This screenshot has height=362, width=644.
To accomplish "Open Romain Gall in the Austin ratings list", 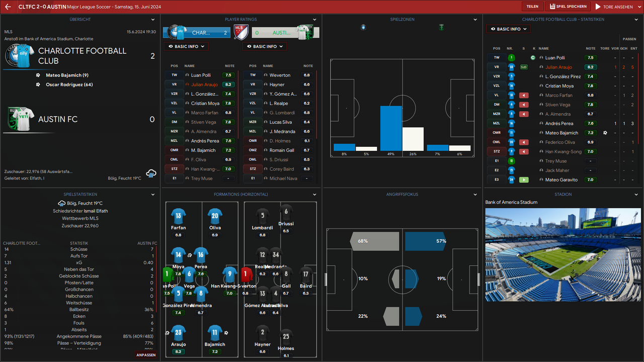I will 282,150.
